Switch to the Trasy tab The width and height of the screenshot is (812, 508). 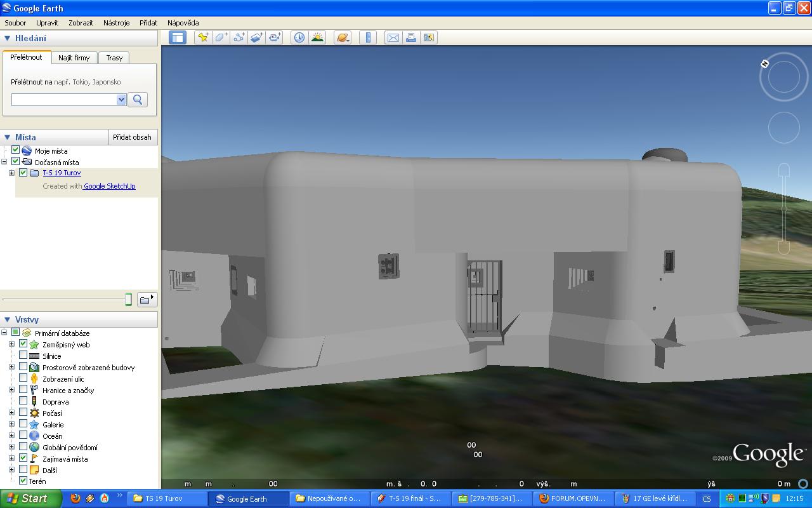tap(114, 58)
